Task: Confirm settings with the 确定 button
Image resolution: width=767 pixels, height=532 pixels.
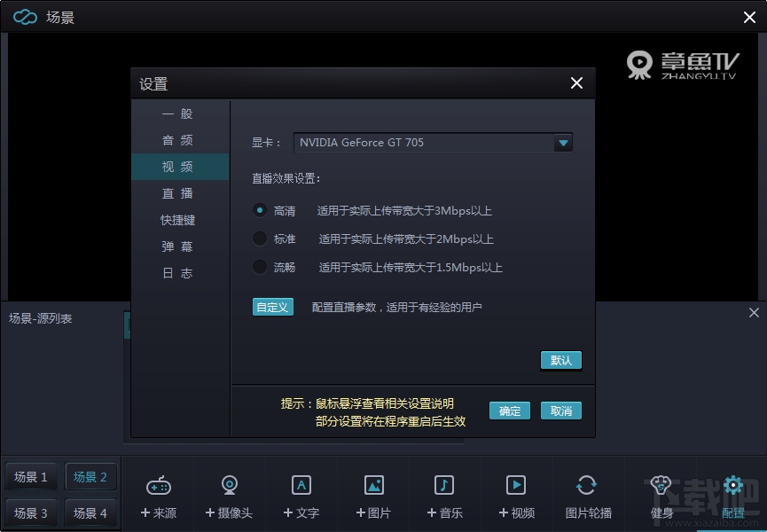Action: click(x=509, y=411)
